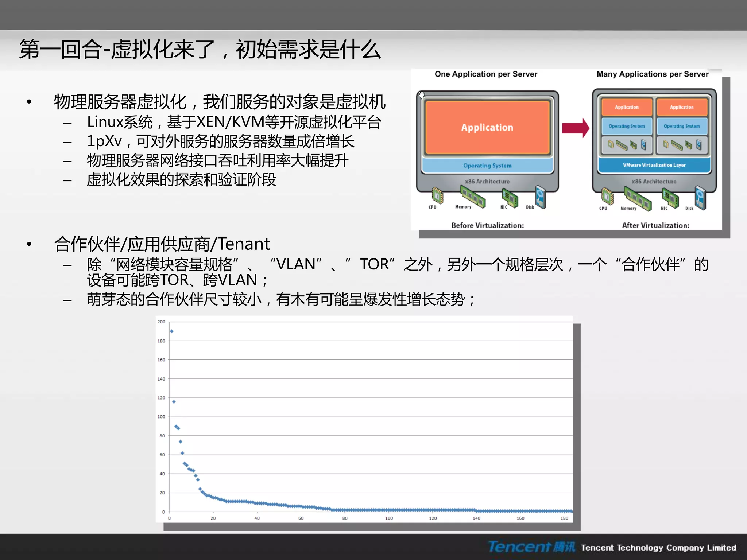This screenshot has width=747, height=560.
Task: Click x86 Architecture label in After Virtualization diagram
Action: point(654,182)
